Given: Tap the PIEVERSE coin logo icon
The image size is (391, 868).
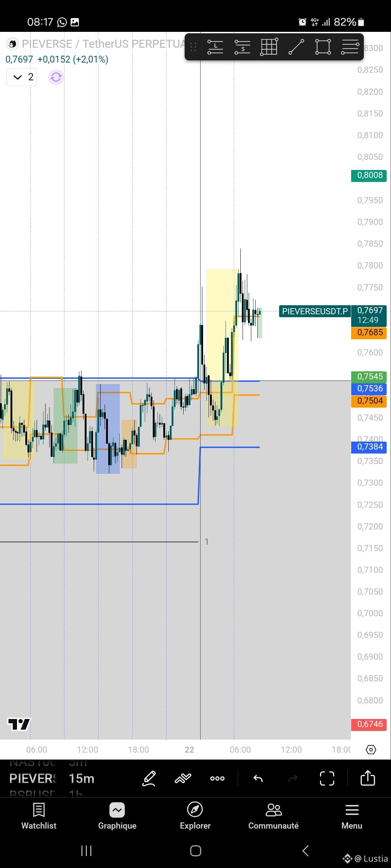Looking at the screenshot, I should pyautogui.click(x=12, y=44).
